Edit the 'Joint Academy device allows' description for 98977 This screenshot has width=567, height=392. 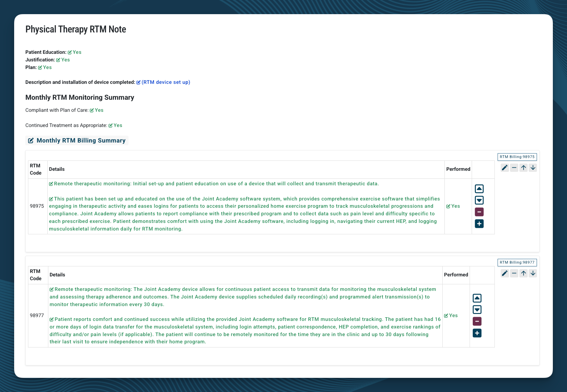click(x=243, y=297)
